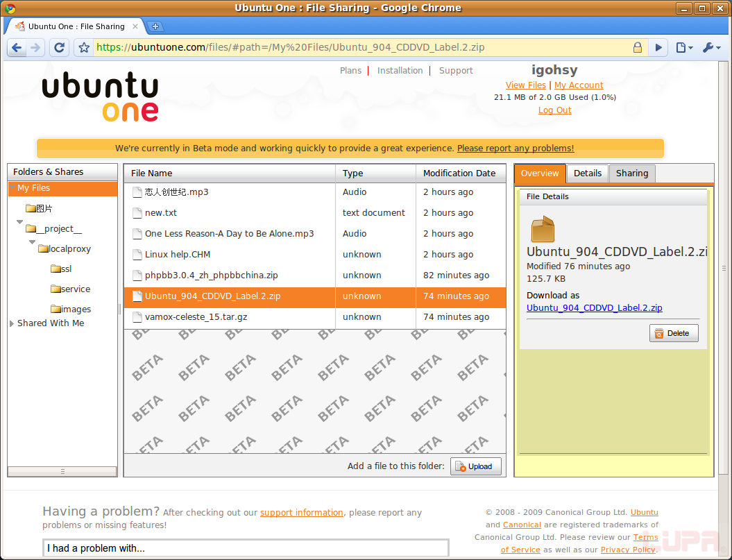Select vamox-celeste_15.tar.gz file name
The width and height of the screenshot is (732, 560).
(196, 317)
